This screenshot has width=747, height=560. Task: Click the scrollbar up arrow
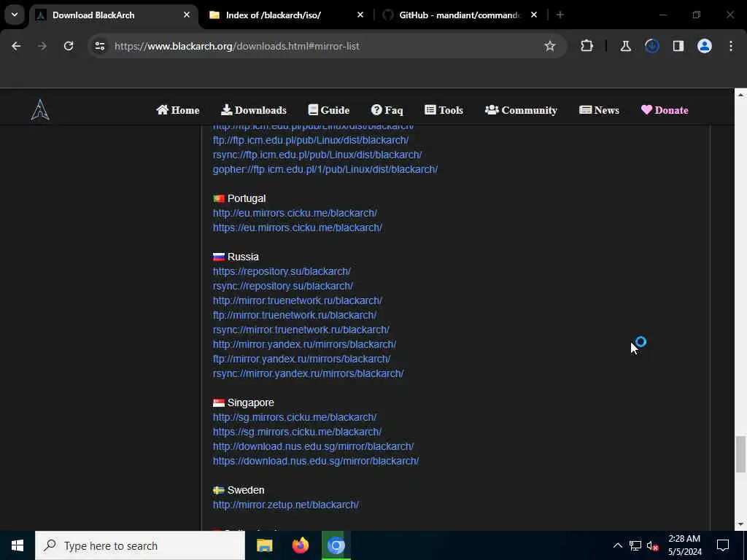(740, 95)
